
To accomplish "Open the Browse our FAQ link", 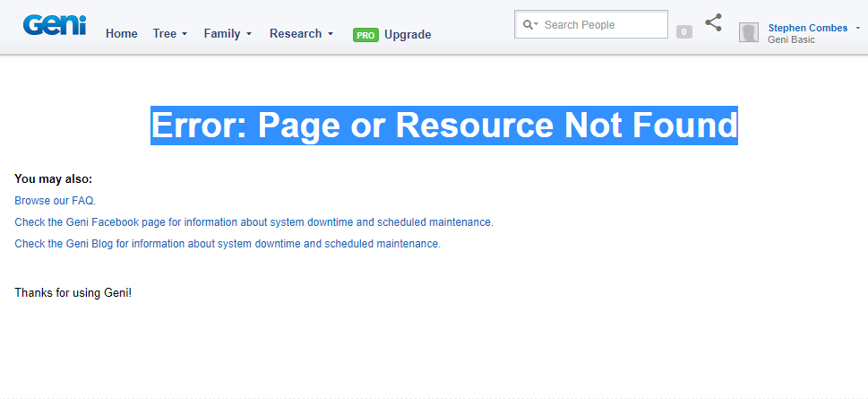I will 56,201.
